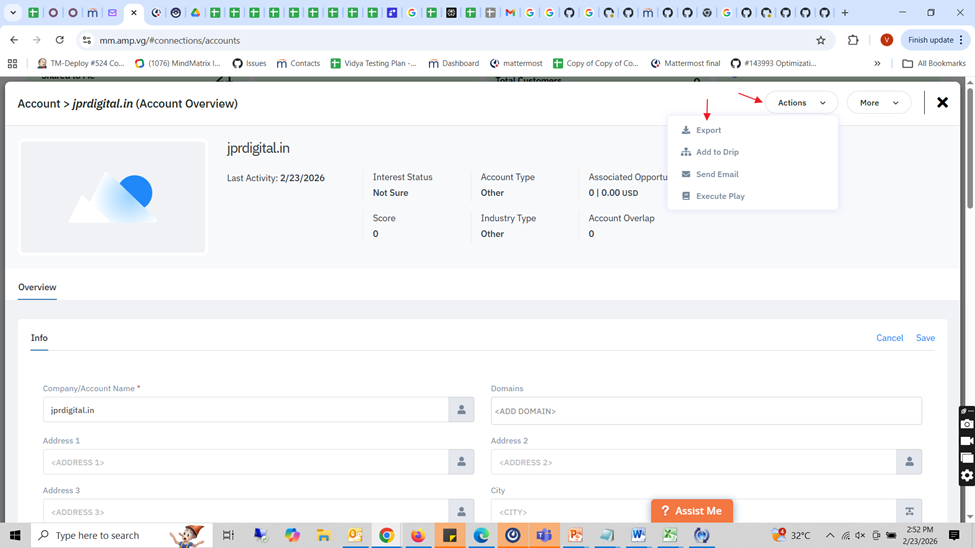Bookmark page with the star icon
Viewport: 975px width, 548px height.
[821, 41]
